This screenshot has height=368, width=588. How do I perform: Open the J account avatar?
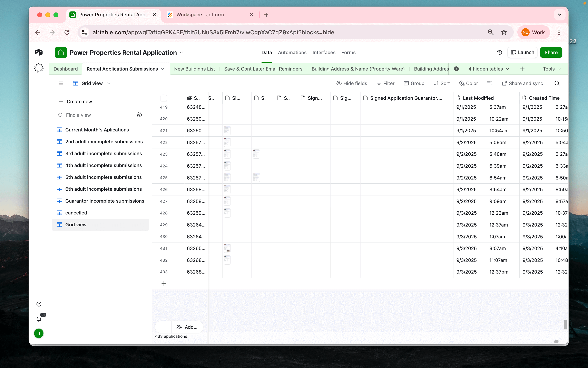click(x=39, y=333)
